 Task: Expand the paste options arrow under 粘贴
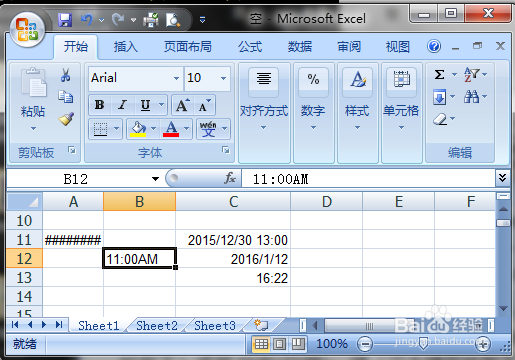(33, 128)
